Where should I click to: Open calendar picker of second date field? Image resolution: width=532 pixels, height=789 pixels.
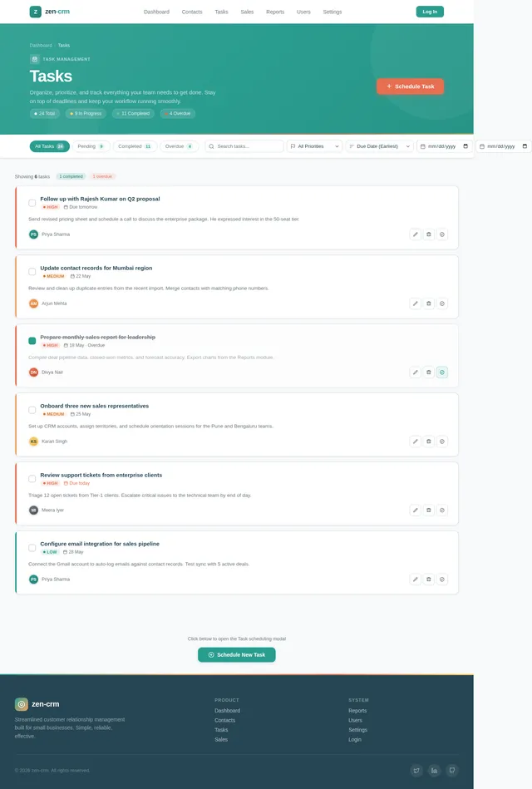coord(525,146)
